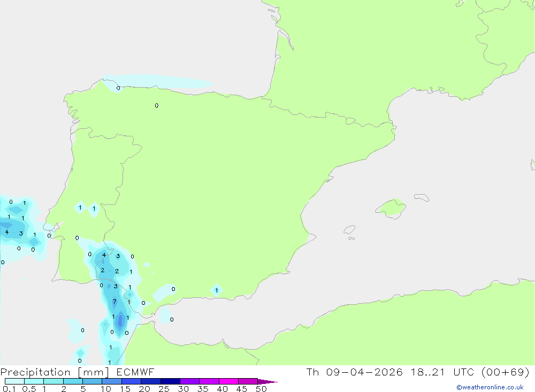Click the '50' legend label
The image size is (535, 392).
pos(262,389)
